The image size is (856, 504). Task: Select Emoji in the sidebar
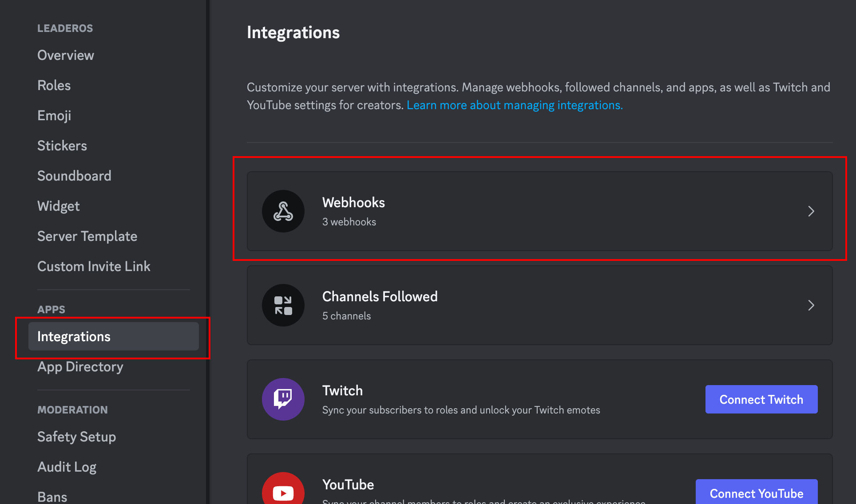[x=54, y=116]
